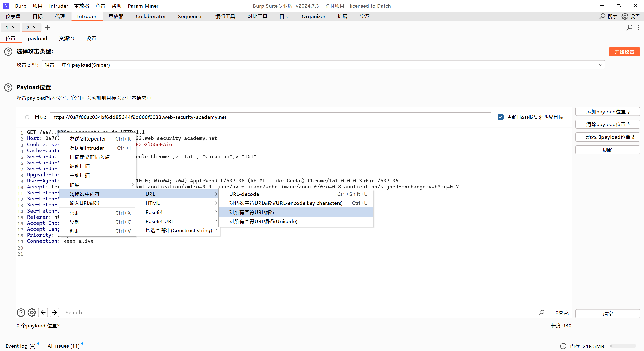
Task: Select 主动扫描 menu entry
Action: click(x=98, y=175)
